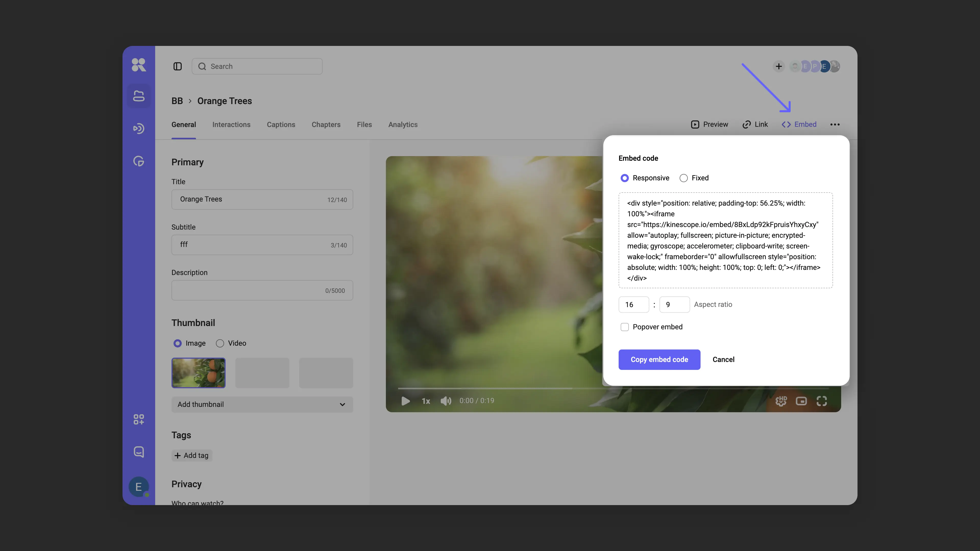Click the Description input field

262,291
